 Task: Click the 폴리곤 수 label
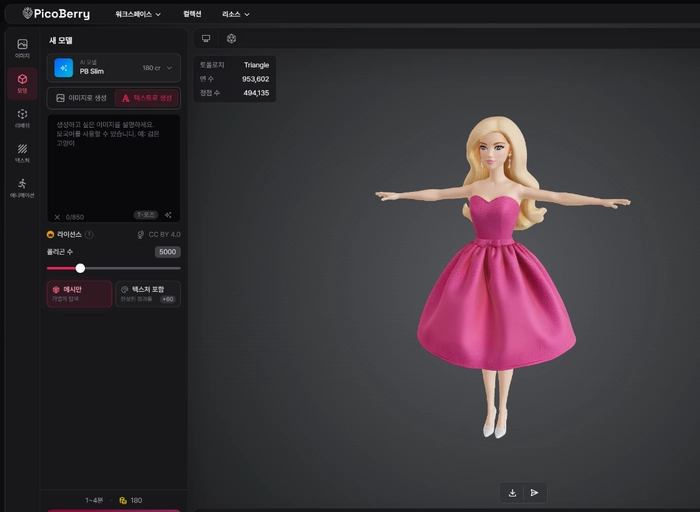point(60,252)
